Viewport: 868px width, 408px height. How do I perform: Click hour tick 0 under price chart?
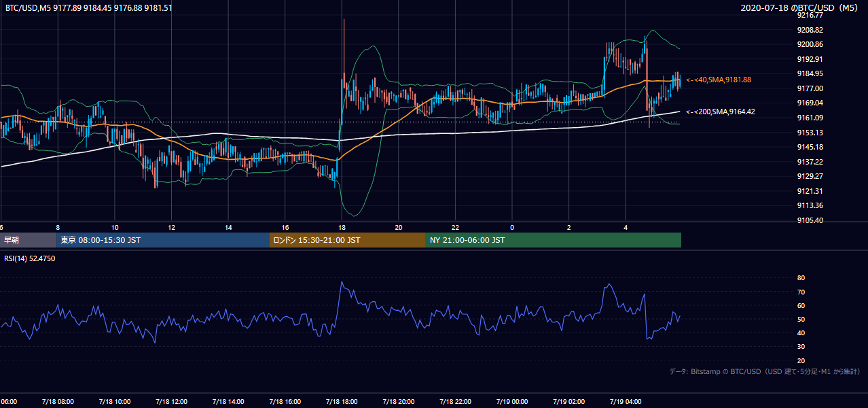click(512, 227)
